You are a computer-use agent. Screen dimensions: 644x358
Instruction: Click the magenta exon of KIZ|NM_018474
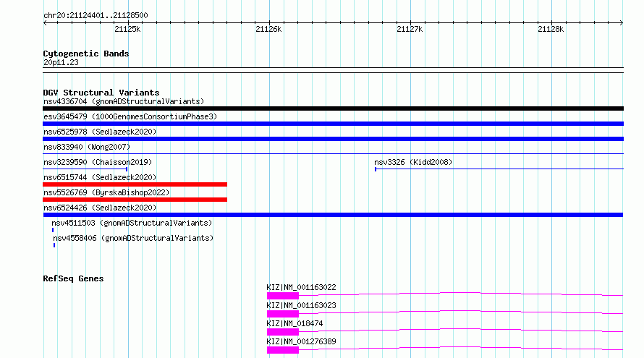click(283, 332)
